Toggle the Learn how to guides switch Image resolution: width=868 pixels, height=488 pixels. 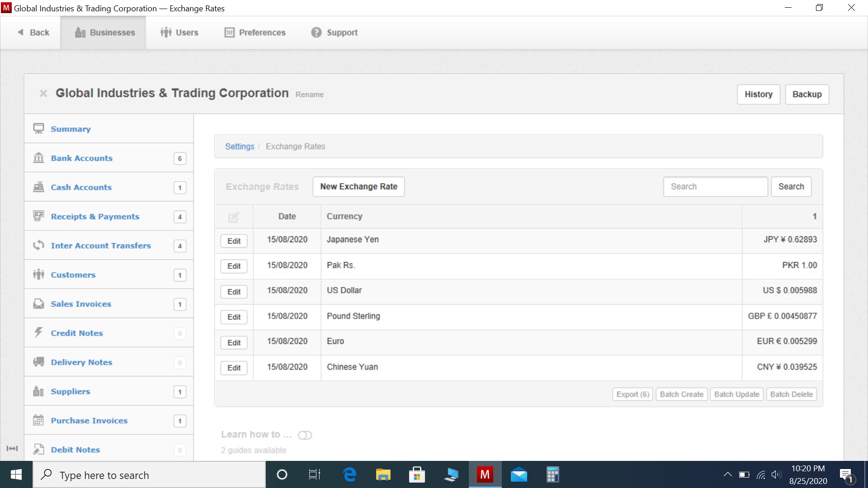(305, 435)
